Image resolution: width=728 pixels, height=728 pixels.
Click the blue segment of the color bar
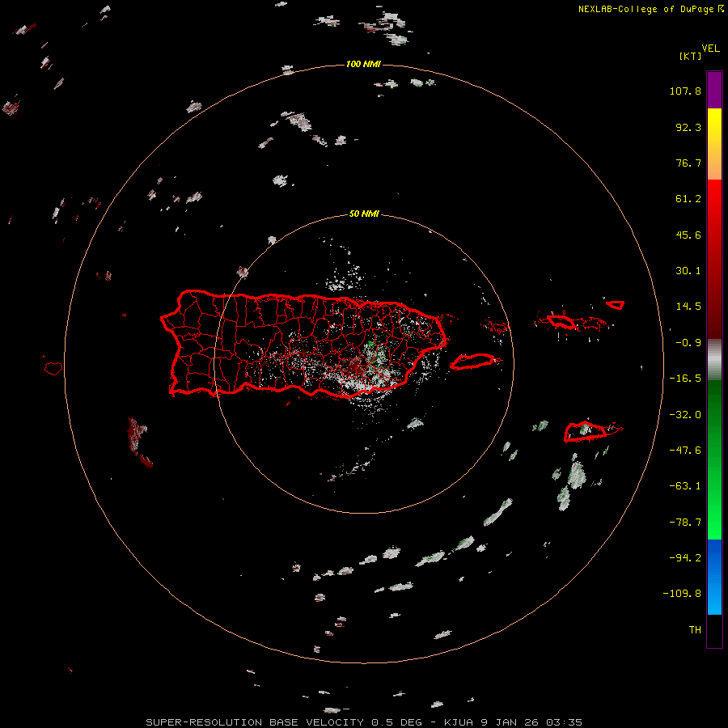[x=714, y=577]
